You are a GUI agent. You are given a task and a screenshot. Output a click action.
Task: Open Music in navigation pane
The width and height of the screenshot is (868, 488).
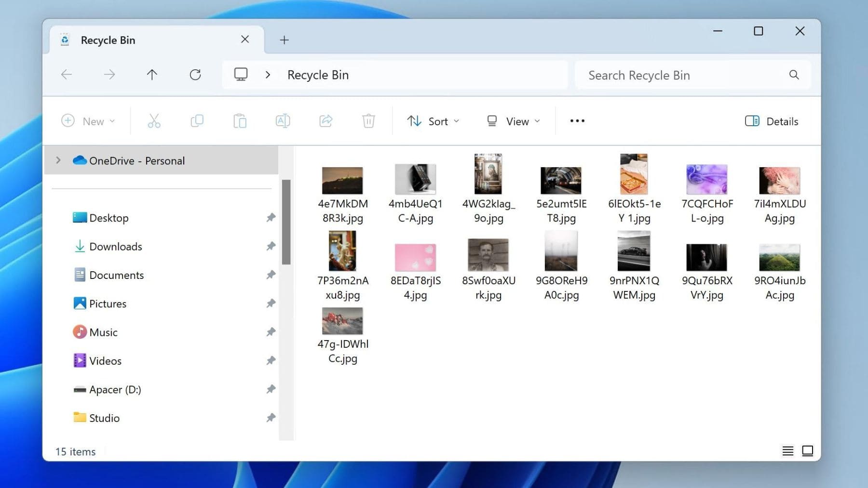tap(95, 332)
